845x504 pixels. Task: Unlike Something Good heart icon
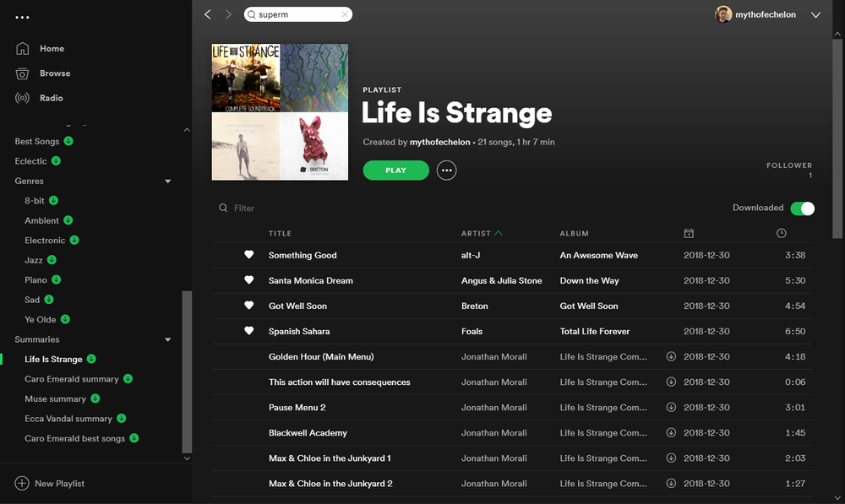[x=249, y=255]
